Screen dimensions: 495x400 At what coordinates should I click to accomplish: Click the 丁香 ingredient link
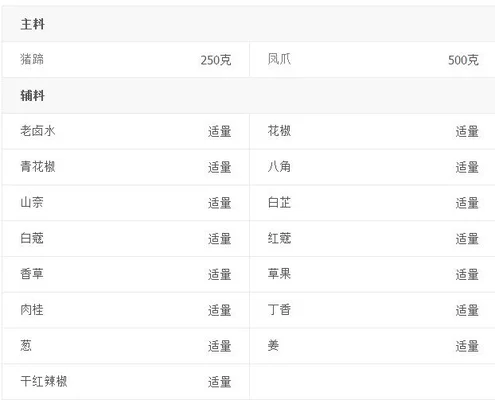279,310
